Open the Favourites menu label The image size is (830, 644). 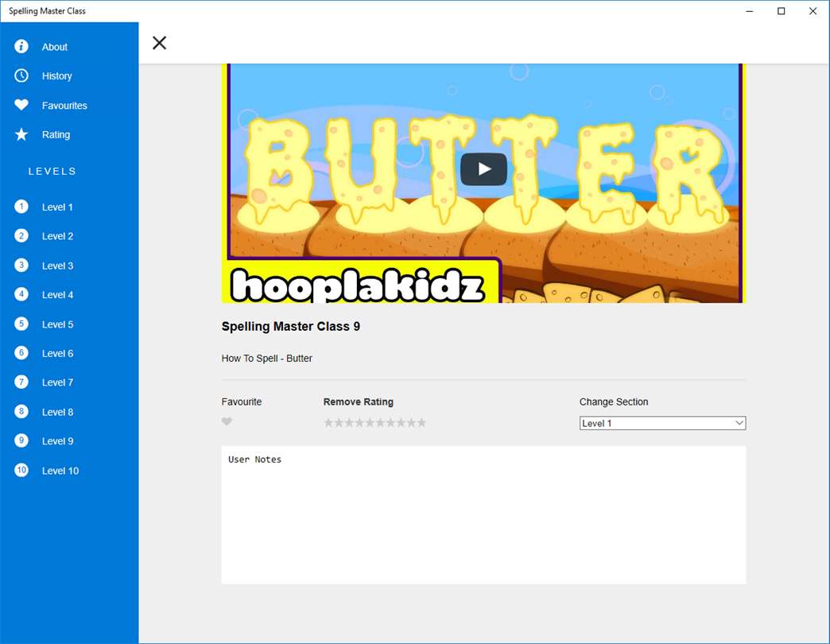[x=64, y=105]
